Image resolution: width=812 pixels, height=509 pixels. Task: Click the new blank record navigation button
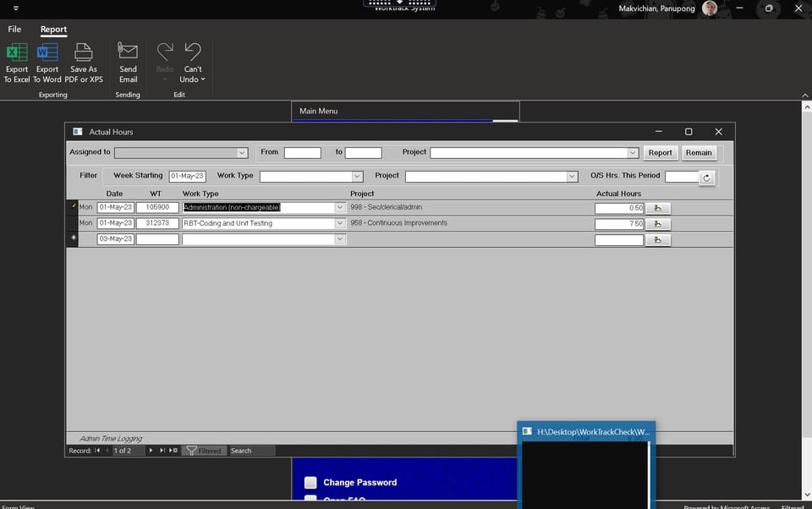173,451
